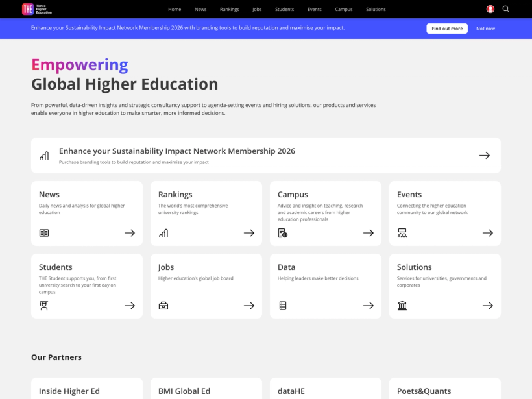Open the News card title
This screenshot has width=532, height=399.
49,195
